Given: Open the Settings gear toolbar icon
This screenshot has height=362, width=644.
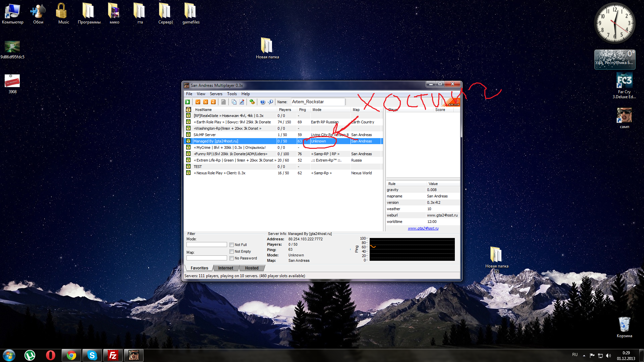Looking at the screenshot, I should (252, 102).
